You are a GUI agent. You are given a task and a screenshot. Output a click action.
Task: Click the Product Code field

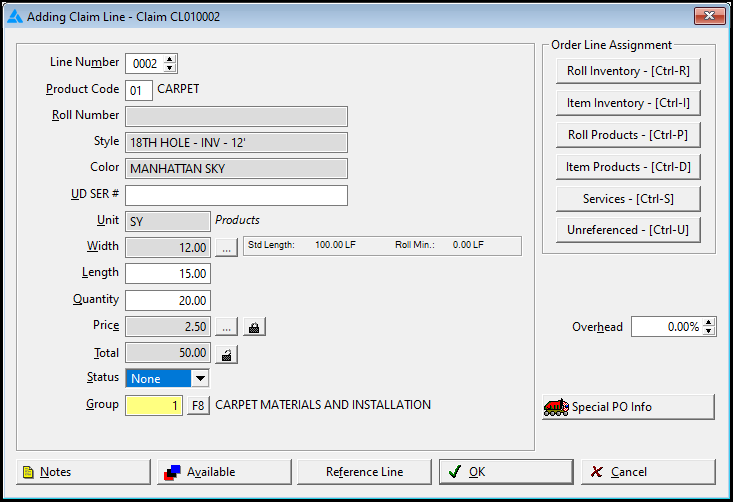[139, 90]
